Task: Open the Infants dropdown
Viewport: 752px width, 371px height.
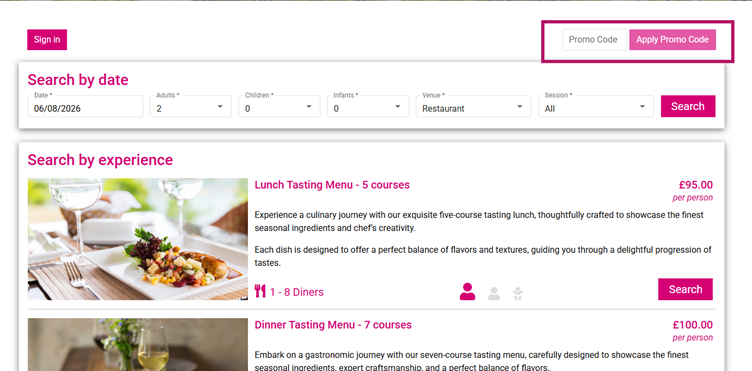Action: (x=368, y=106)
